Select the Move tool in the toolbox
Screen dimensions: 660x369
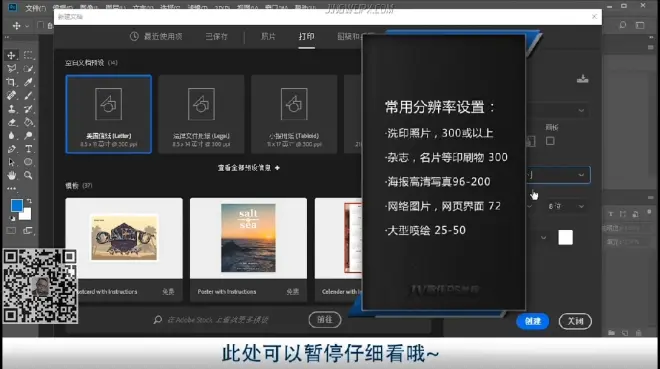11,55
